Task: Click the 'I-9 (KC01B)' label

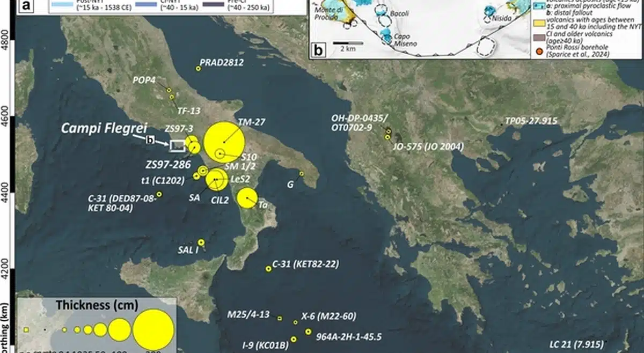Action: click(265, 345)
